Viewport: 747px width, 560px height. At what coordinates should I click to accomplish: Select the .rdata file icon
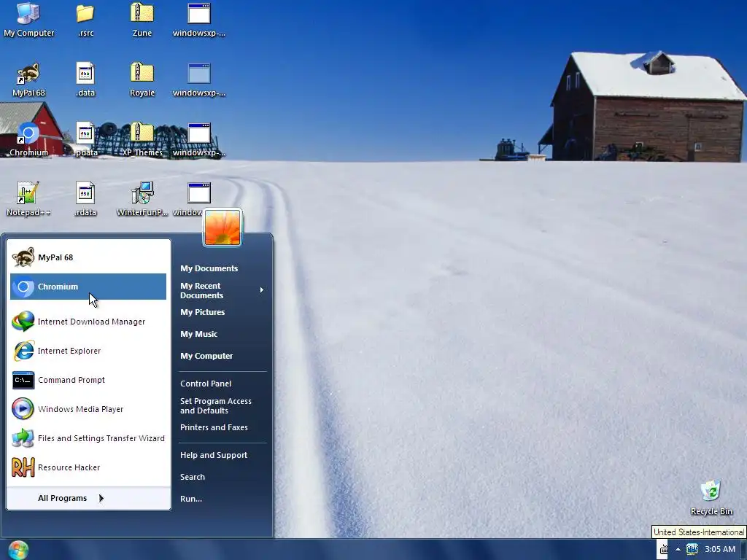[85, 199]
